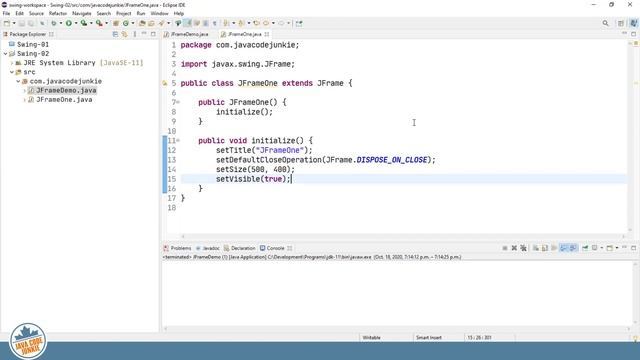Collapse the src folder node
Screen dimensions: 640x360
pos(12,72)
